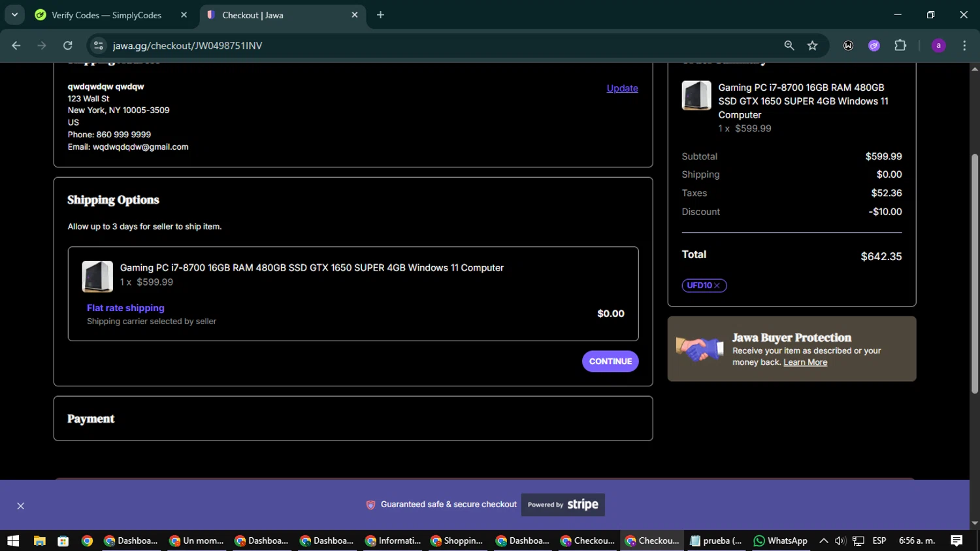
Task: Switch to the Un mom... Chrome taskbar window
Action: [x=196, y=541]
